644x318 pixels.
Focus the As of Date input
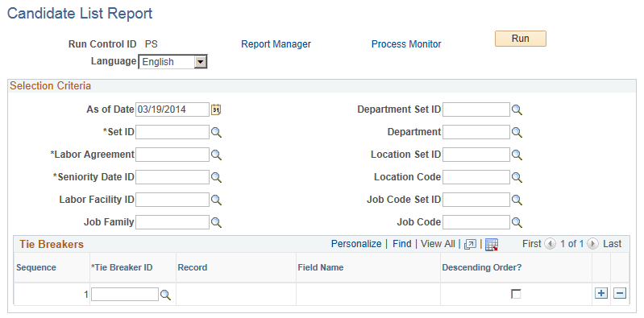(x=172, y=109)
